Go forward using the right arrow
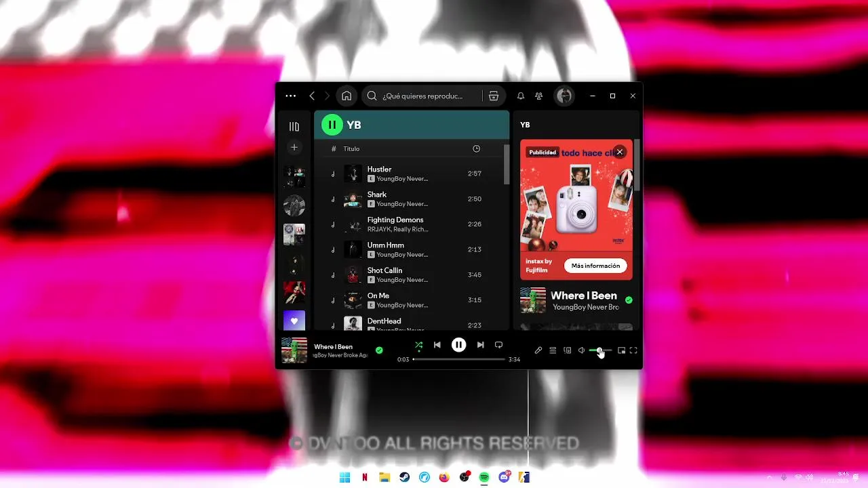Screen dimensions: 868x488 [x=327, y=96]
